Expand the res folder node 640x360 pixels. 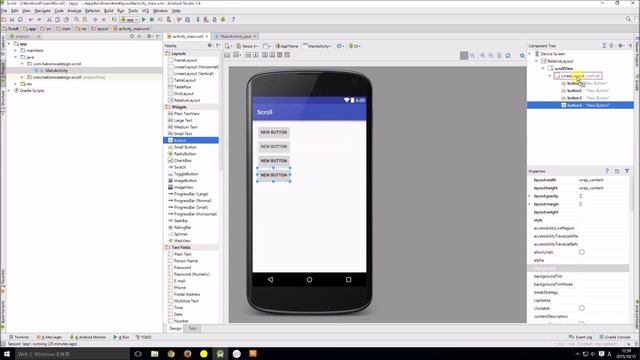click(x=16, y=84)
